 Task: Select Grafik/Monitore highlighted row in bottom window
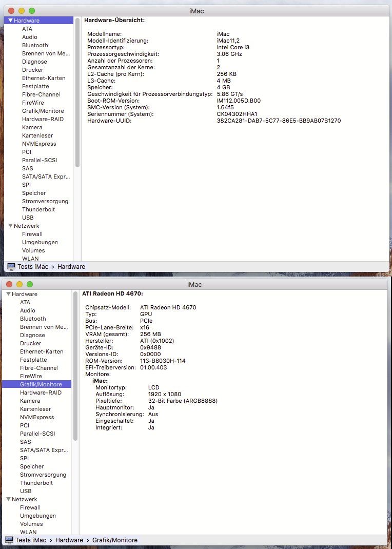click(x=37, y=384)
